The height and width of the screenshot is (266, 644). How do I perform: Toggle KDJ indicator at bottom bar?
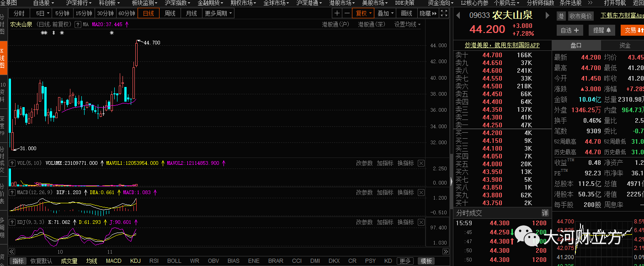click(x=135, y=261)
